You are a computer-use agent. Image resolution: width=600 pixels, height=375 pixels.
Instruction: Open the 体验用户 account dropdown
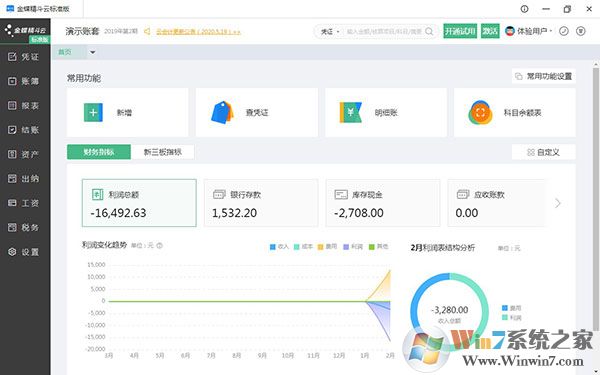pos(528,31)
